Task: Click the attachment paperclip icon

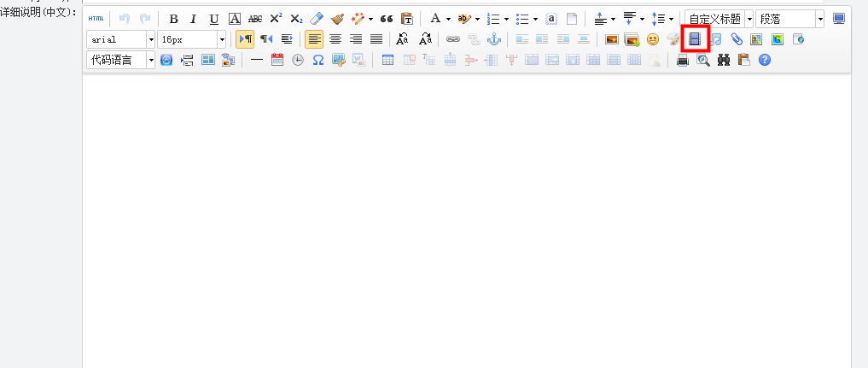Action: point(737,39)
